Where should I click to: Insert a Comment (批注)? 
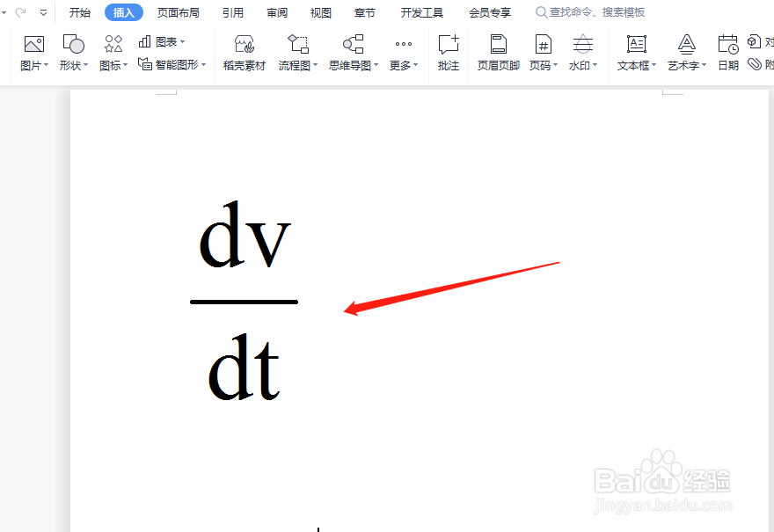pyautogui.click(x=449, y=54)
